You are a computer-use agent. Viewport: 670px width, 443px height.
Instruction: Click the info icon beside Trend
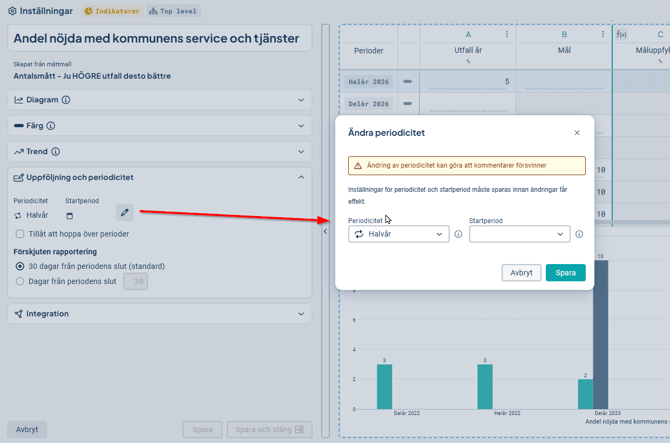coord(56,152)
